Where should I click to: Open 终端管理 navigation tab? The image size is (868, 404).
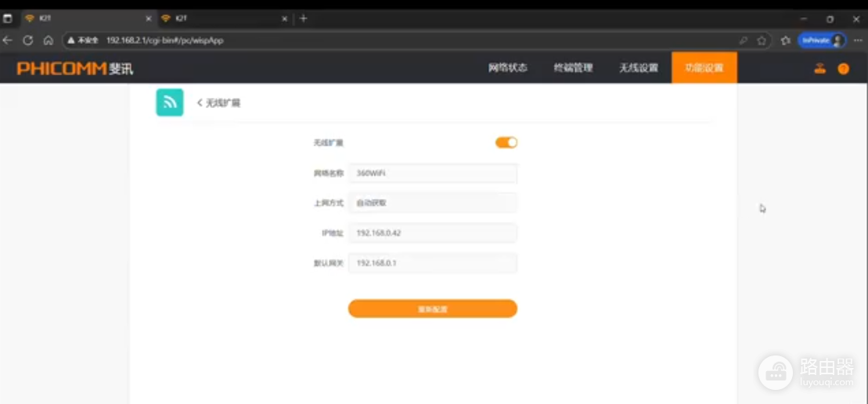[573, 68]
